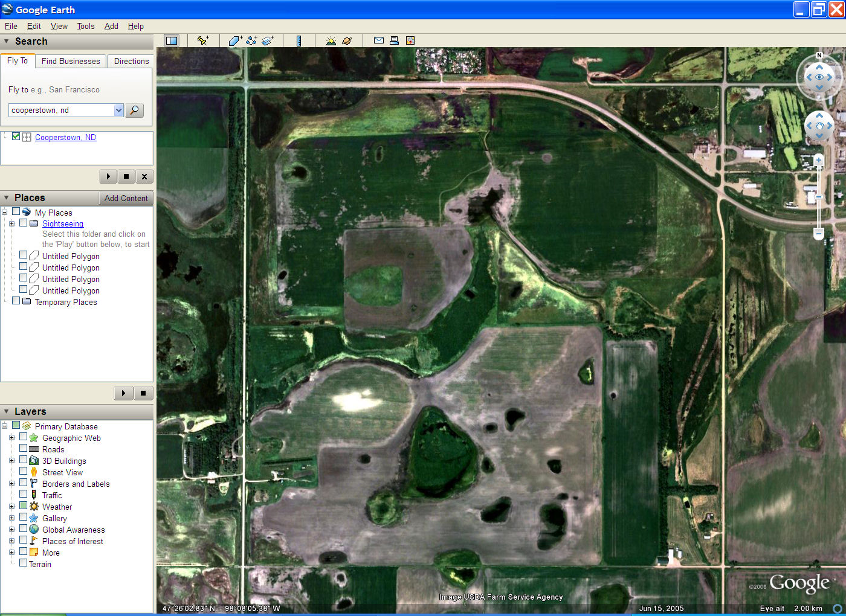Viewport: 846px width, 616px height.
Task: Select the Borders and Labels layer label
Action: pos(76,484)
